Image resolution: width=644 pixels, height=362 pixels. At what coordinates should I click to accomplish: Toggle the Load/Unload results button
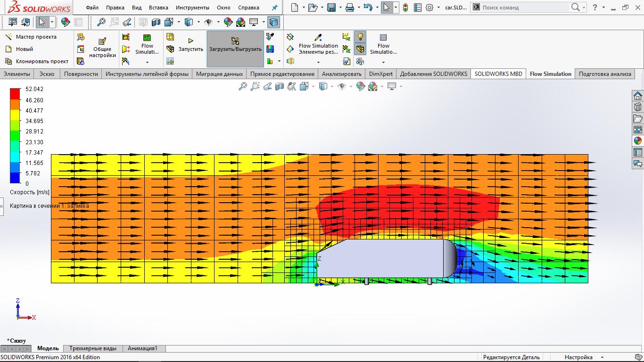pyautogui.click(x=235, y=45)
